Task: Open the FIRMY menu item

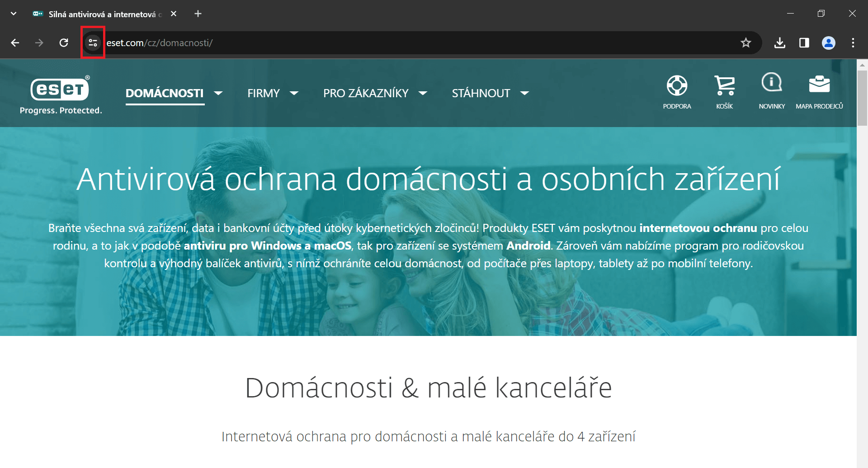Action: [264, 93]
